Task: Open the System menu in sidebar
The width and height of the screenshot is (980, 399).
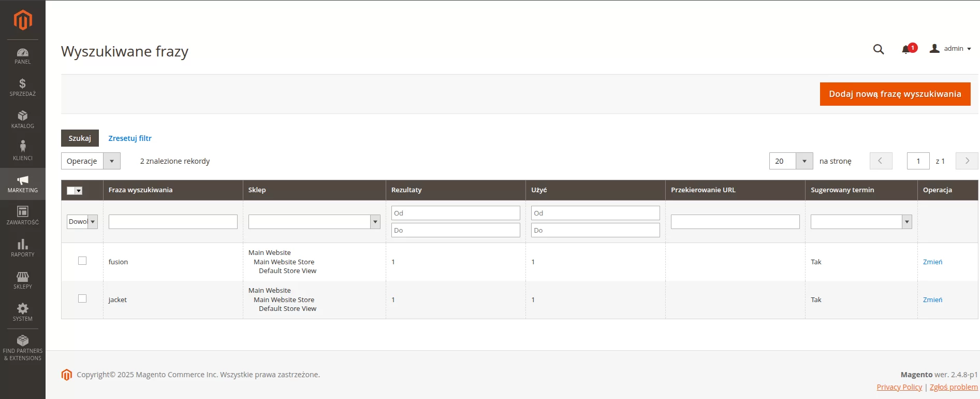Action: [23, 312]
